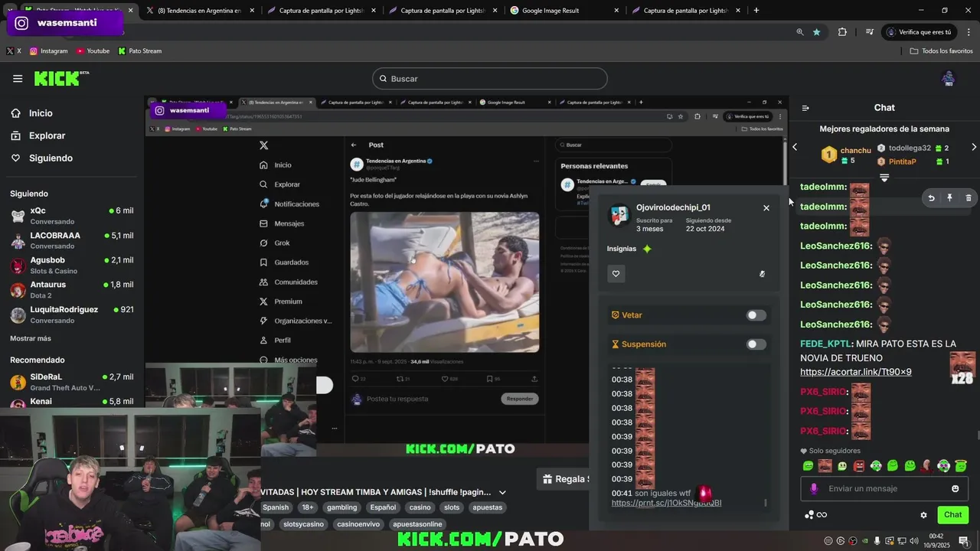Open the Chrome extensions puzzle icon
This screenshot has width=980, height=551.
click(843, 32)
